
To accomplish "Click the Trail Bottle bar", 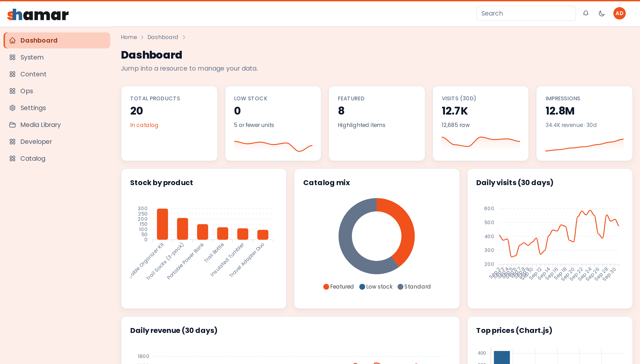I will [x=222, y=233].
